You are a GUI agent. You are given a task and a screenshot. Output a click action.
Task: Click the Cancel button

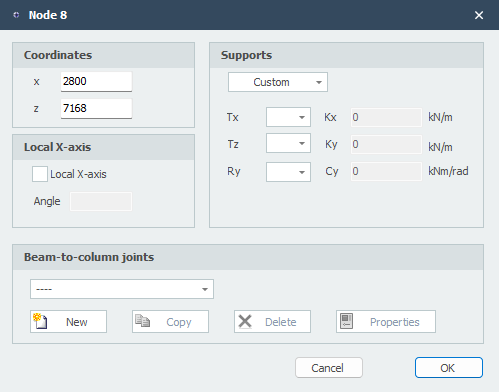(x=329, y=368)
